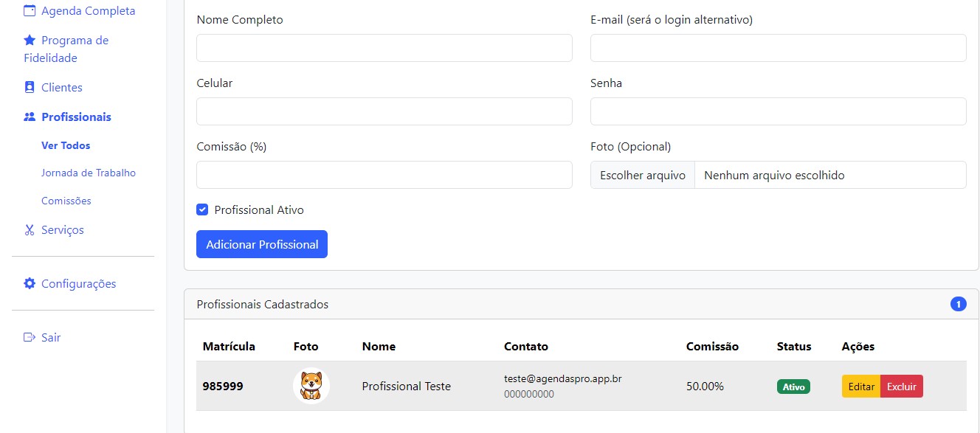The image size is (980, 433).
Task: Uncheck the Profissional Ativo checkbox
Action: [201, 209]
